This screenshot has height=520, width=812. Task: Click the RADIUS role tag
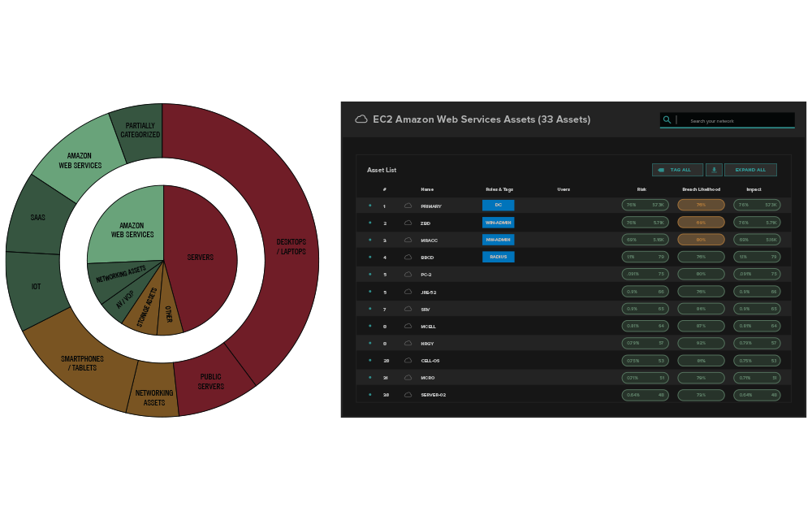(499, 257)
